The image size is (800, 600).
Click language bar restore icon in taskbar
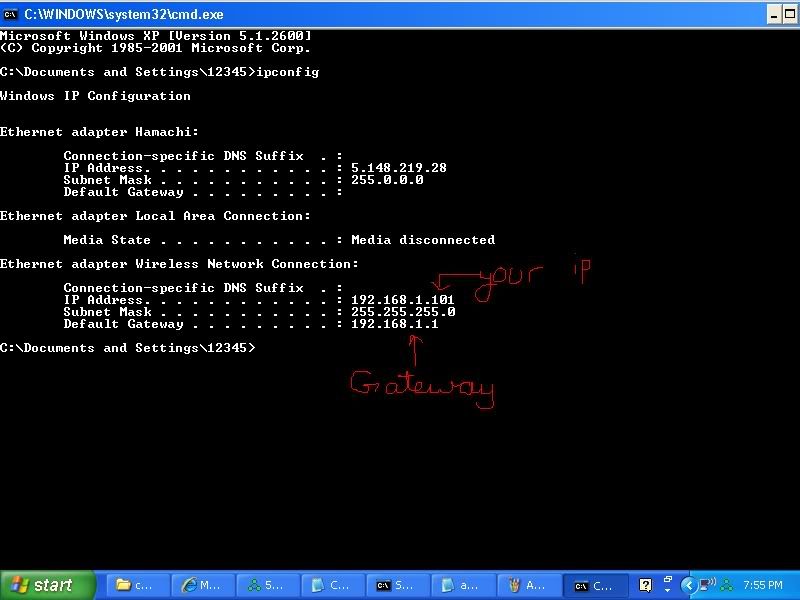click(667, 581)
